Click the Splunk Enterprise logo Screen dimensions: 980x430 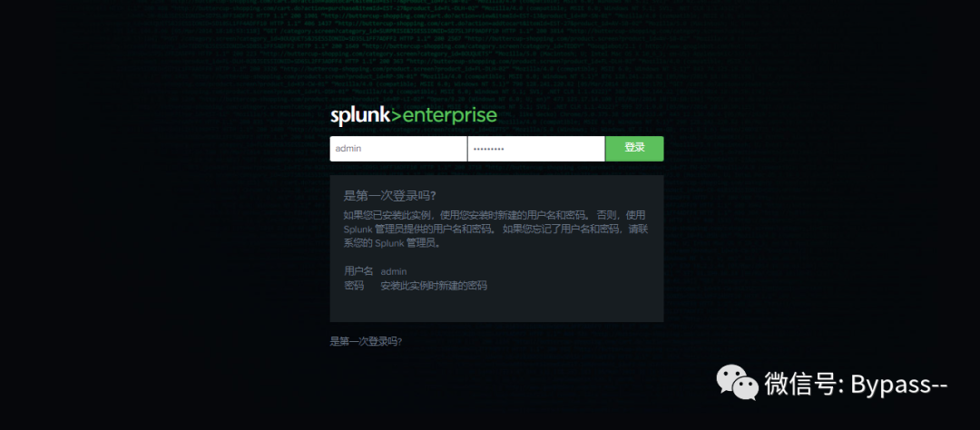click(x=414, y=115)
